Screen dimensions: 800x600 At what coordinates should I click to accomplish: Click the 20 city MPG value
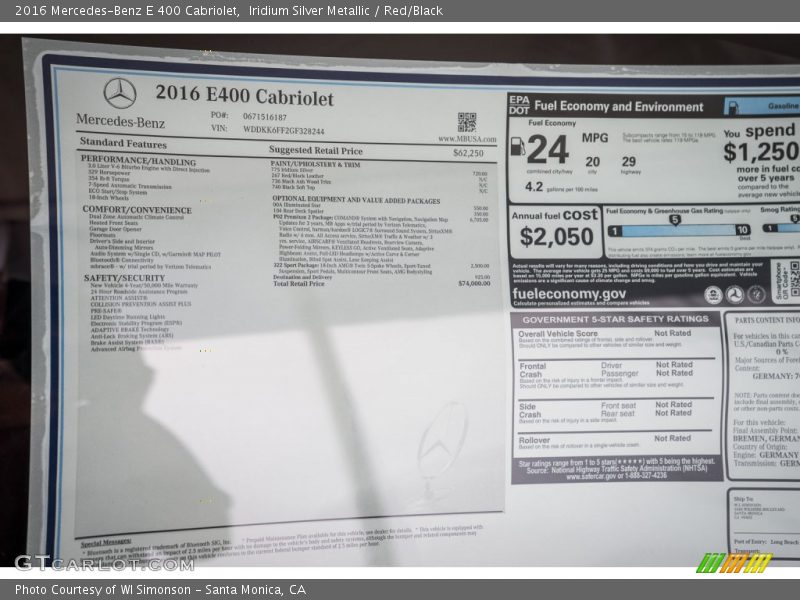[592, 162]
